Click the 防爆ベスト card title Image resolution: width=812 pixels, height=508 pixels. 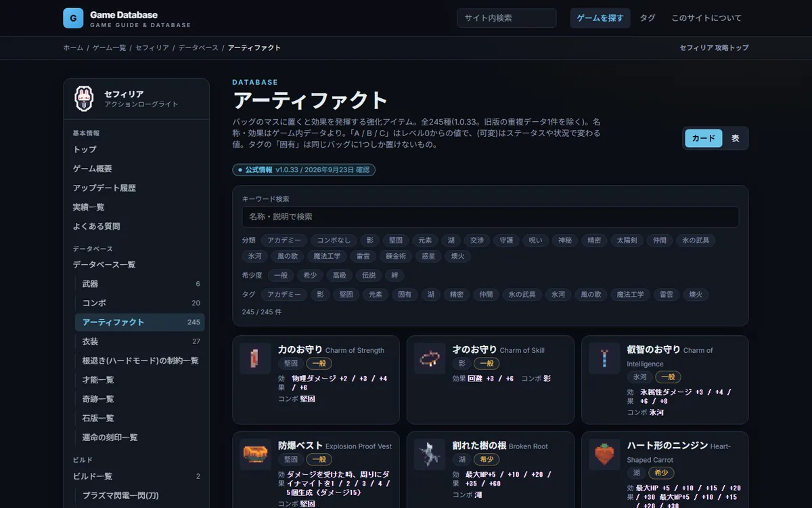pyautogui.click(x=300, y=446)
